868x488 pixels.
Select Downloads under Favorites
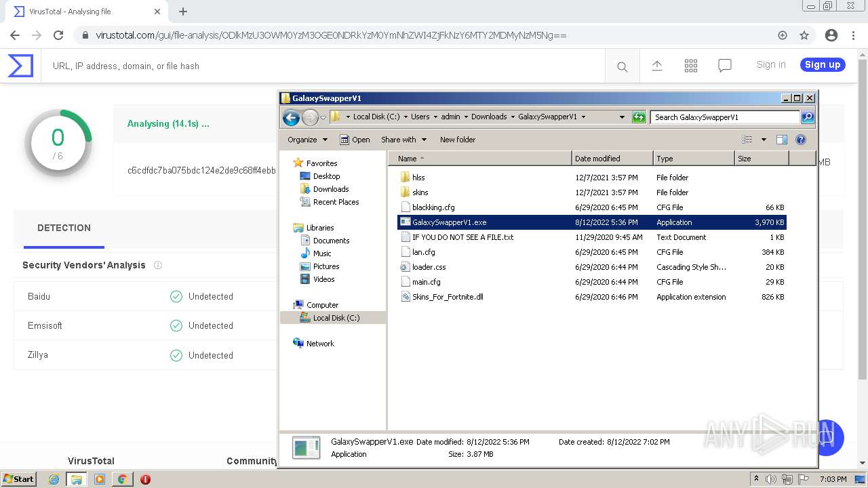325,189
